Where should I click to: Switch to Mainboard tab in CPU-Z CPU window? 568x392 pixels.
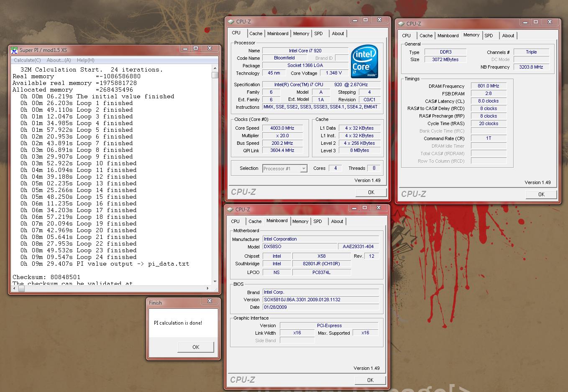(278, 33)
